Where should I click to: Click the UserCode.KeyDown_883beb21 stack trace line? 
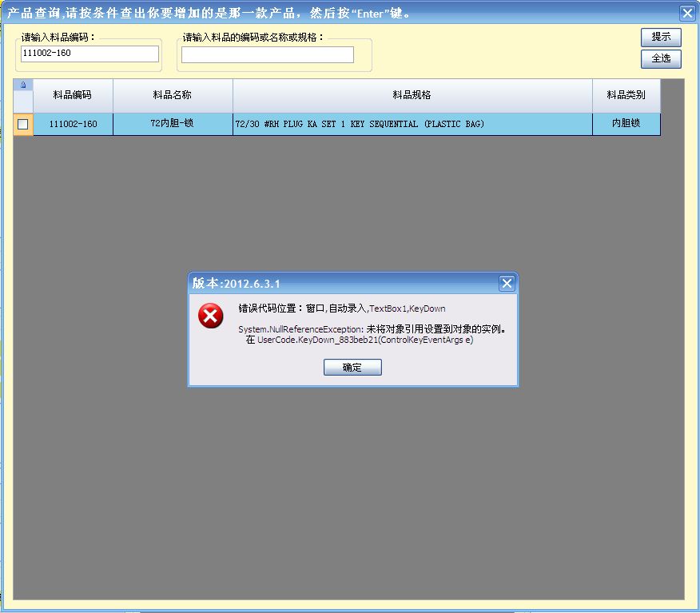click(x=360, y=340)
